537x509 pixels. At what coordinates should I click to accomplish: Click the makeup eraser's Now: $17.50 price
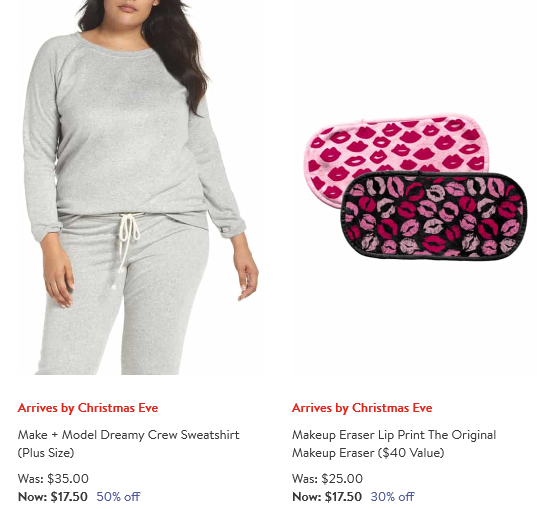327,497
